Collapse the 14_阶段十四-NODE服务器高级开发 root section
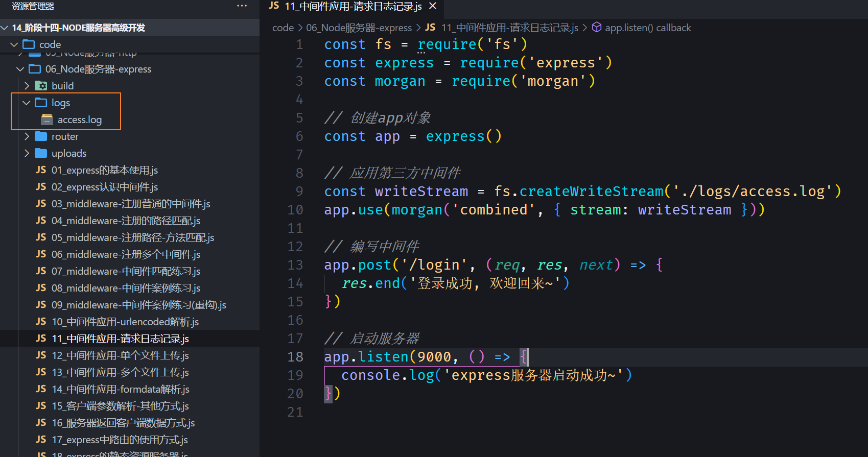 [5, 28]
